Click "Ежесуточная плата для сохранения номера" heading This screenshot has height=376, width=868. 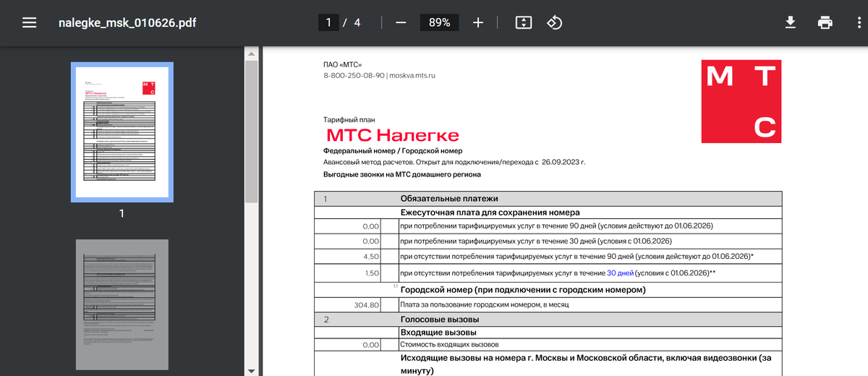[x=490, y=213]
